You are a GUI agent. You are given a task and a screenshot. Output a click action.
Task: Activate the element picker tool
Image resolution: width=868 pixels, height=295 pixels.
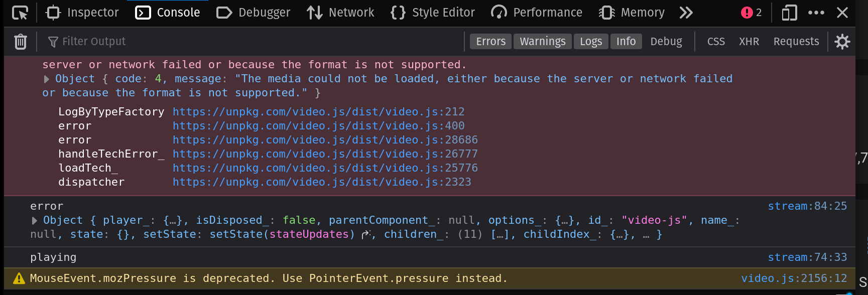point(20,13)
